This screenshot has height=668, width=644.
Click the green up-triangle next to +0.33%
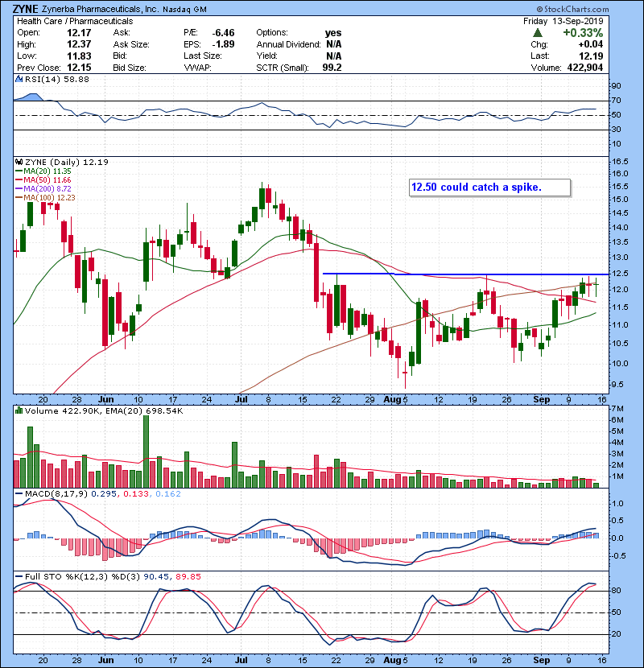click(x=538, y=33)
